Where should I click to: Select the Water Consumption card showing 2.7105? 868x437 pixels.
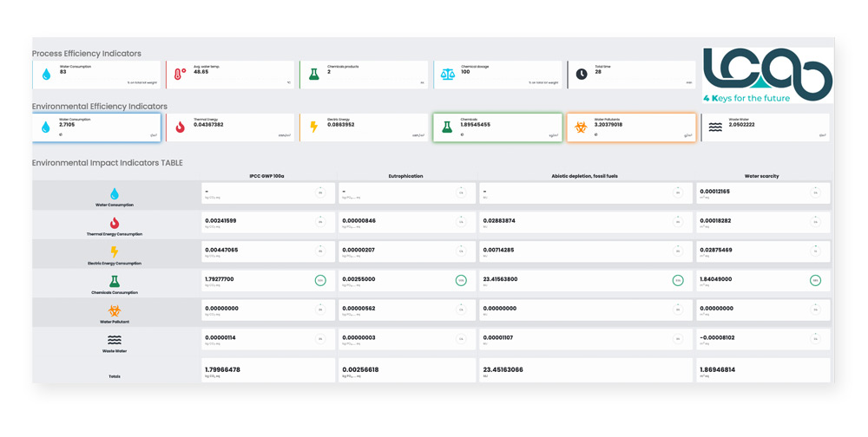[97, 127]
